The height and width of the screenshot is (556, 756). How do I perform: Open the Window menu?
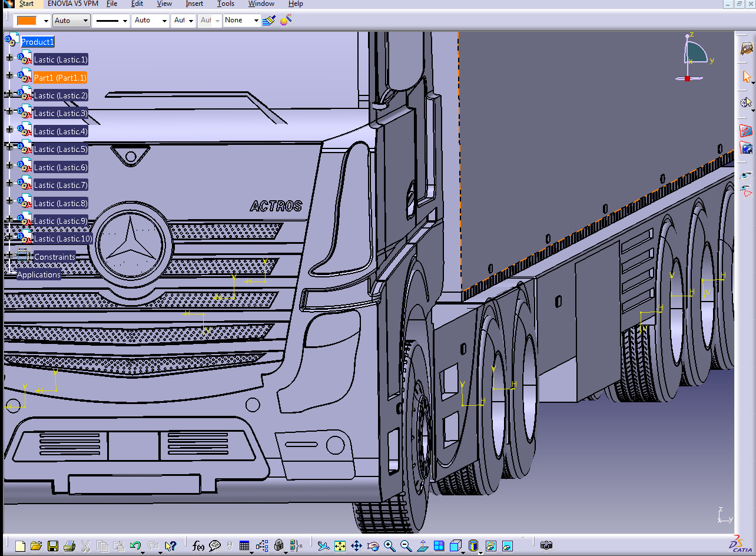coord(261,4)
